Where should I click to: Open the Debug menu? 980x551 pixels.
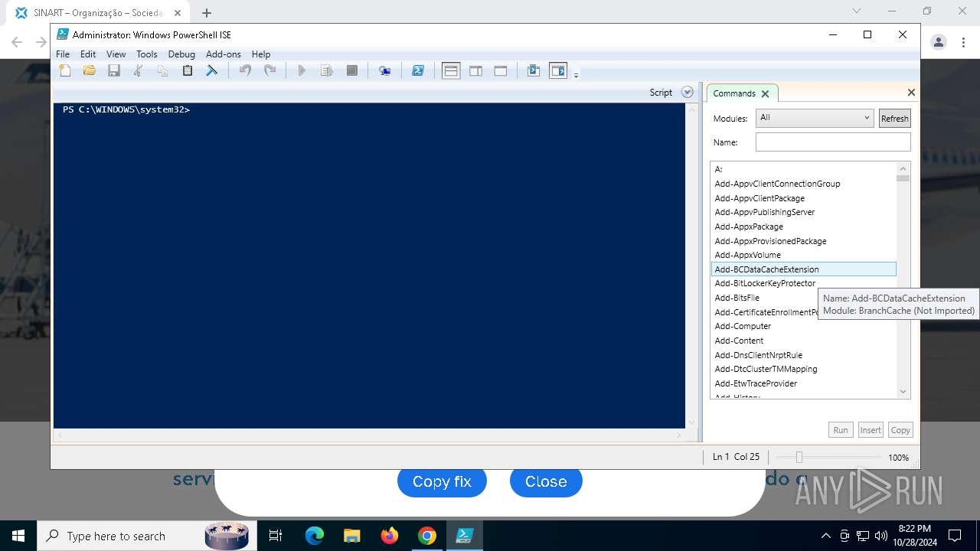point(181,54)
